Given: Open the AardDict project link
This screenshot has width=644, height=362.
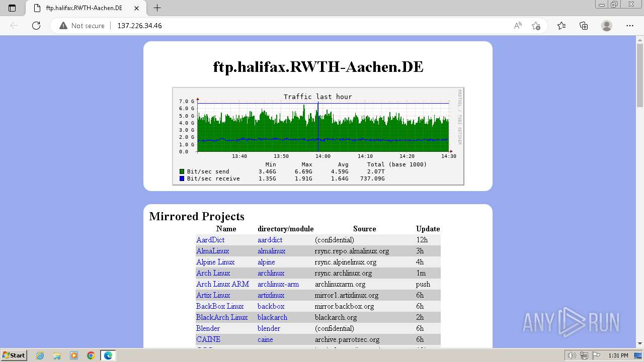Looking at the screenshot, I should (210, 240).
